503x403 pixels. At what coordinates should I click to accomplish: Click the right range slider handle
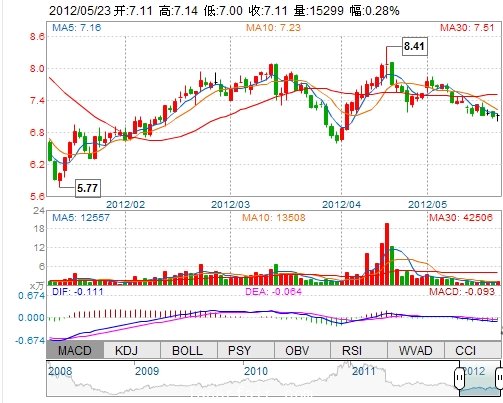coord(499,378)
